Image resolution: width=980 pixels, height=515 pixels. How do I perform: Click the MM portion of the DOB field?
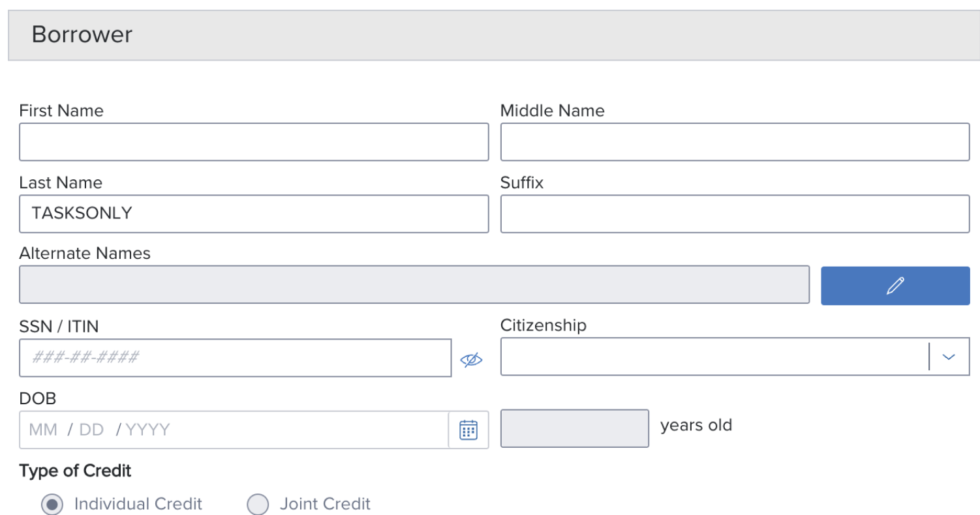click(43, 430)
